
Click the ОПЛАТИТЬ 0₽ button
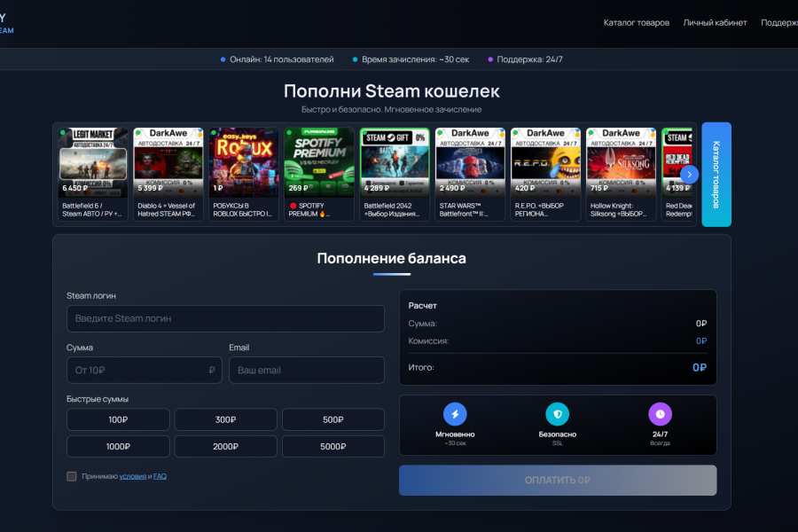[558, 480]
